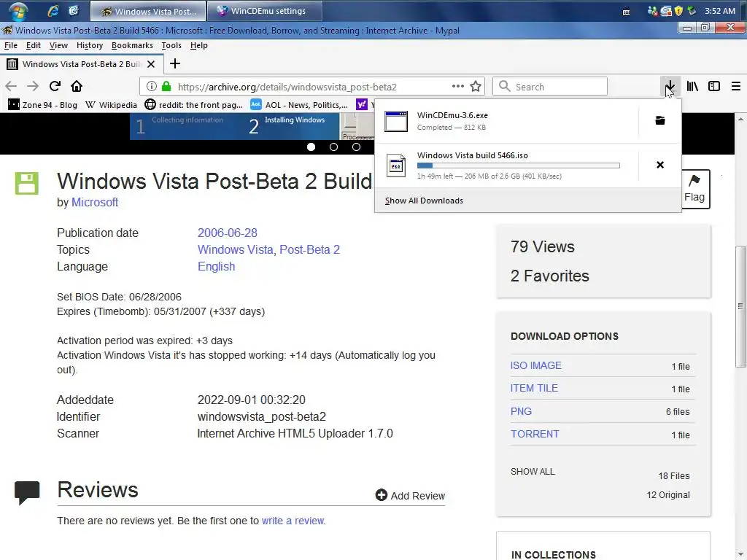This screenshot has width=747, height=560.
Task: Click the yellow shield security tray icon
Action: [x=678, y=10]
